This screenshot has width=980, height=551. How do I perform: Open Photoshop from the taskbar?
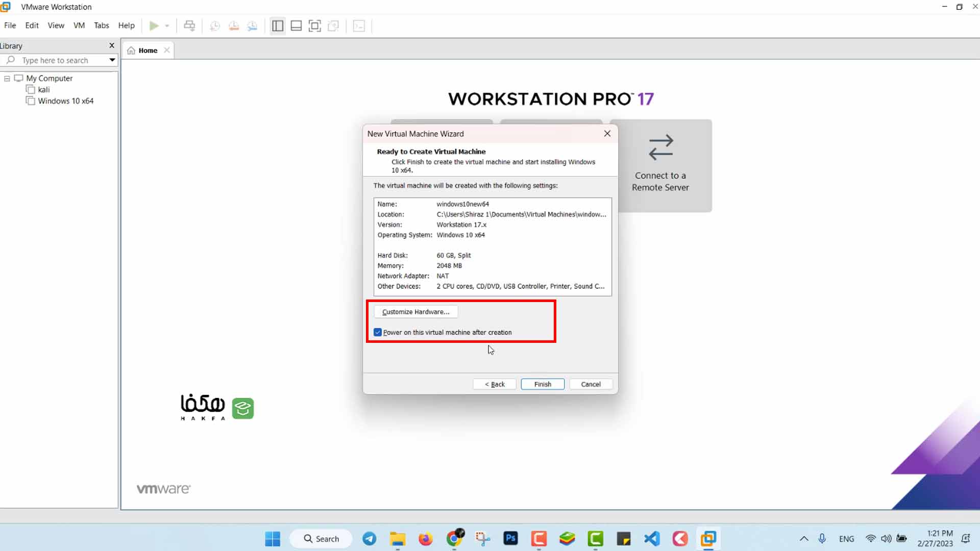pos(510,539)
